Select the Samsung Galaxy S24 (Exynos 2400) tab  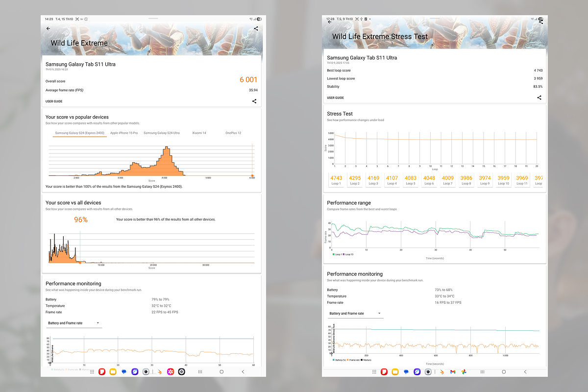[x=80, y=133]
